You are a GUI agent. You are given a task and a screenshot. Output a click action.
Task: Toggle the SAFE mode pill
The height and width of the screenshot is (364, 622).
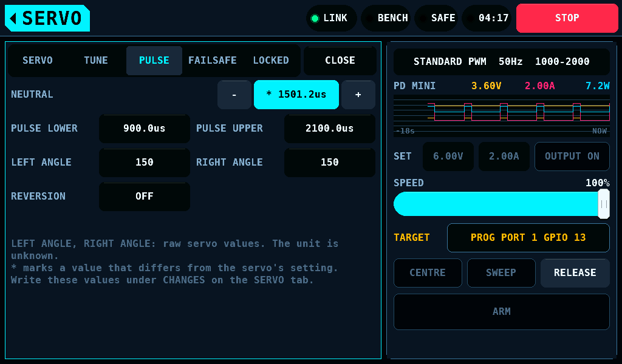(437, 18)
